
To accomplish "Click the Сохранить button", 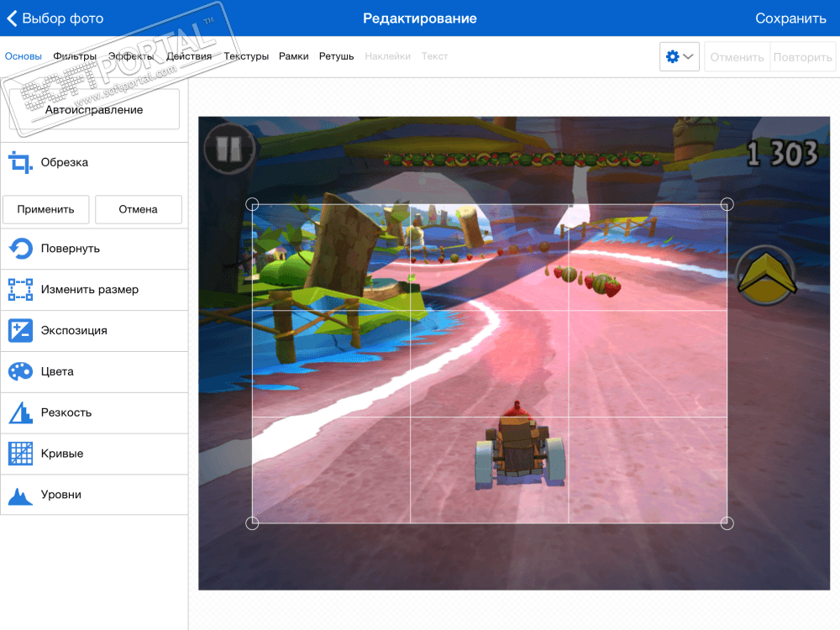I will tap(790, 18).
